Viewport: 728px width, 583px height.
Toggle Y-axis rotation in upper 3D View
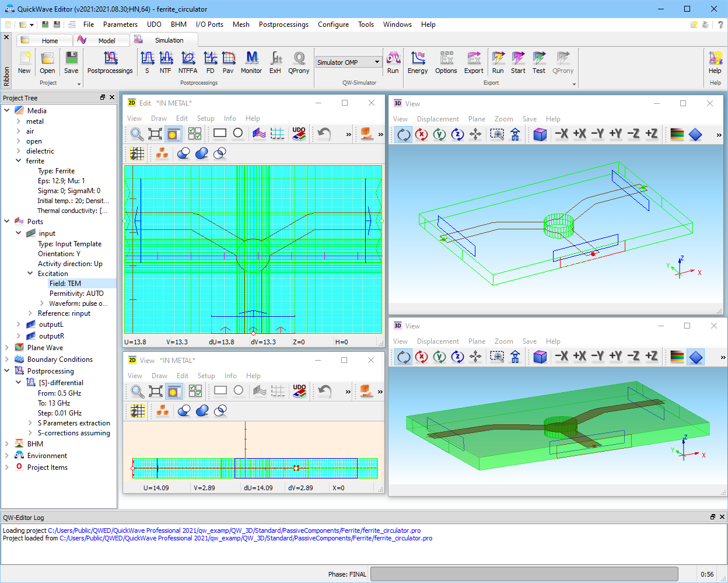[440, 135]
